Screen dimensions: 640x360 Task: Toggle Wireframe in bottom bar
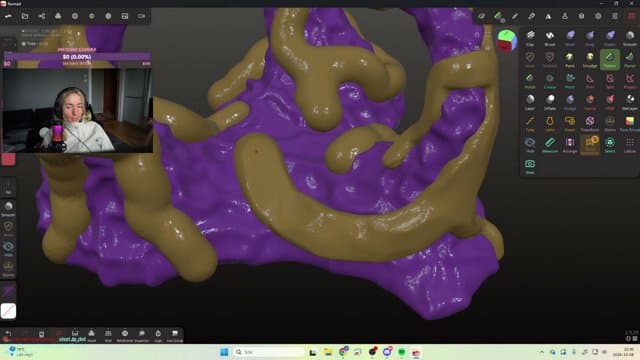point(125,335)
